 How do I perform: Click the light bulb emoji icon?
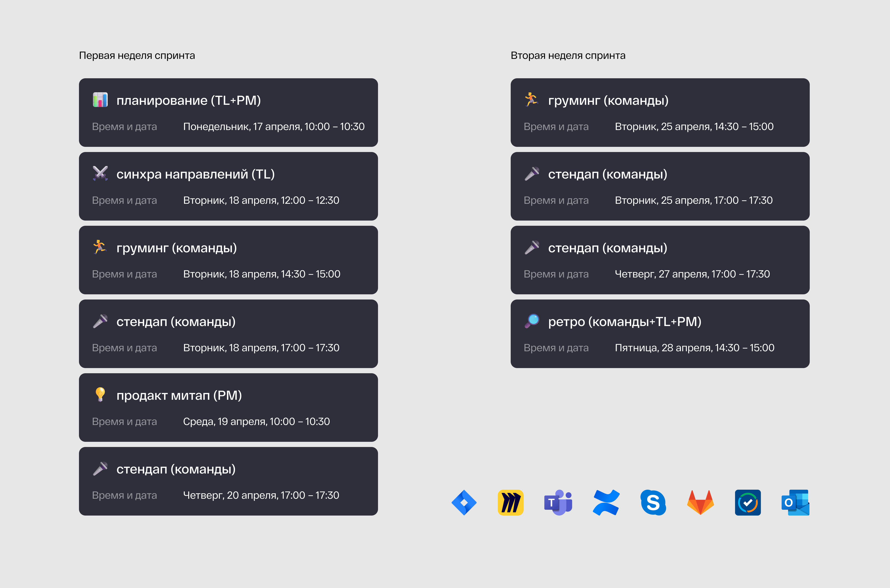[100, 395]
